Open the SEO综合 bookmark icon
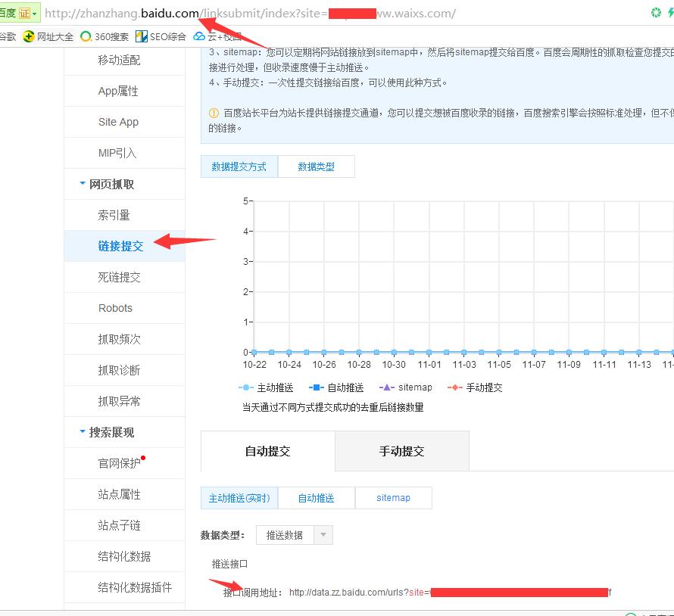The height and width of the screenshot is (616, 674). point(141,36)
